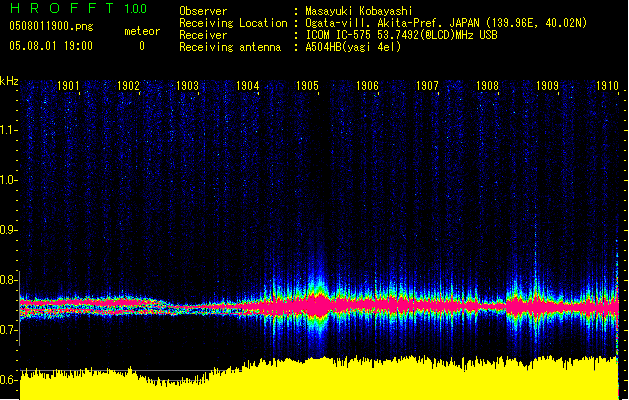629x400 pixels.
Task: Click the meteor label
Action: tap(142, 31)
